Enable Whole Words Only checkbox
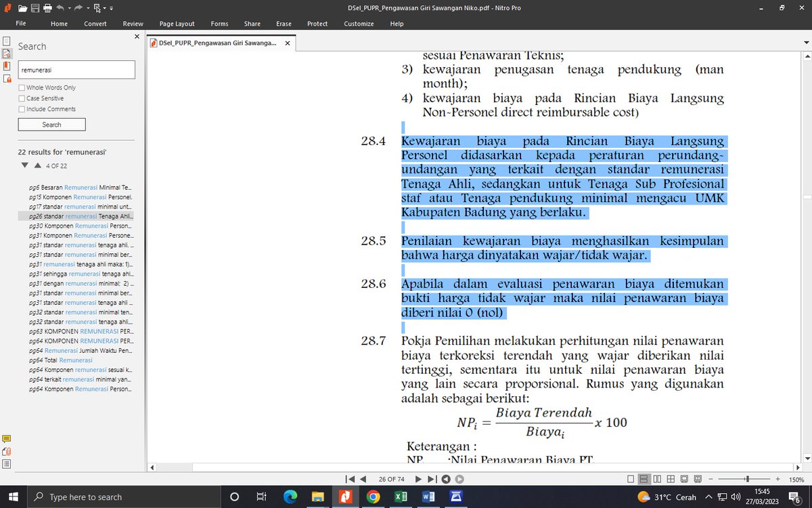 [x=22, y=87]
